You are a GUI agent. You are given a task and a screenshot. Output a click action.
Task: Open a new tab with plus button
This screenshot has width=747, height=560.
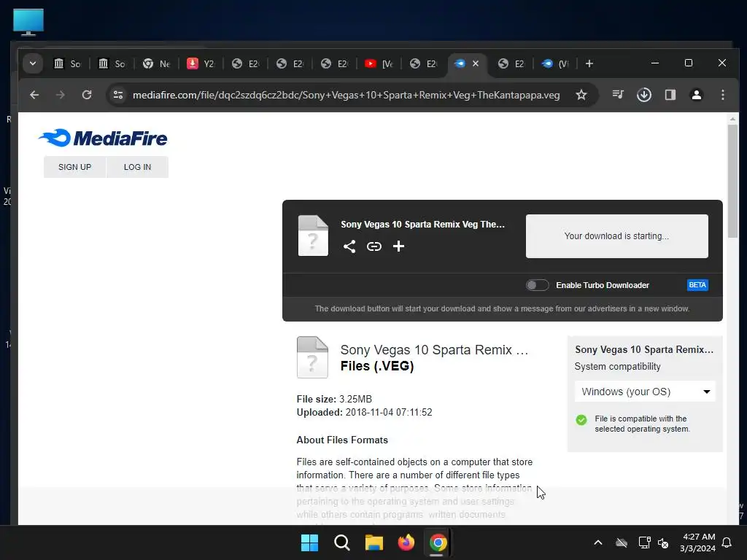[x=589, y=63]
